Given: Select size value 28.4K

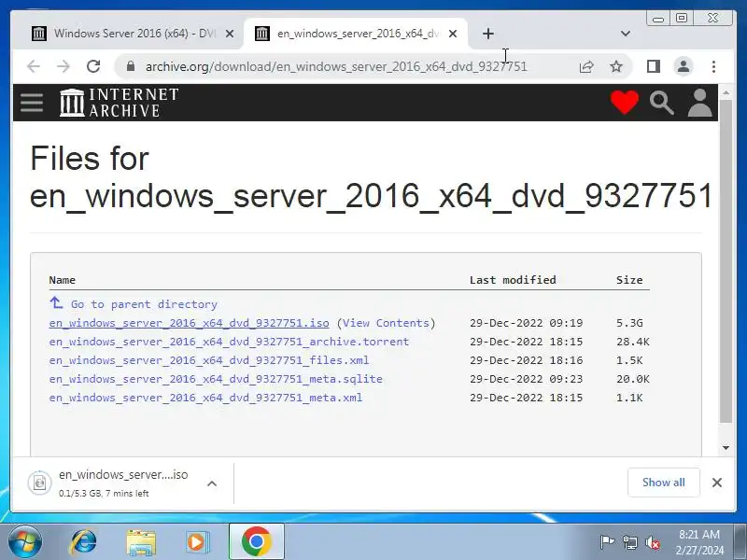Looking at the screenshot, I should pyautogui.click(x=632, y=342).
